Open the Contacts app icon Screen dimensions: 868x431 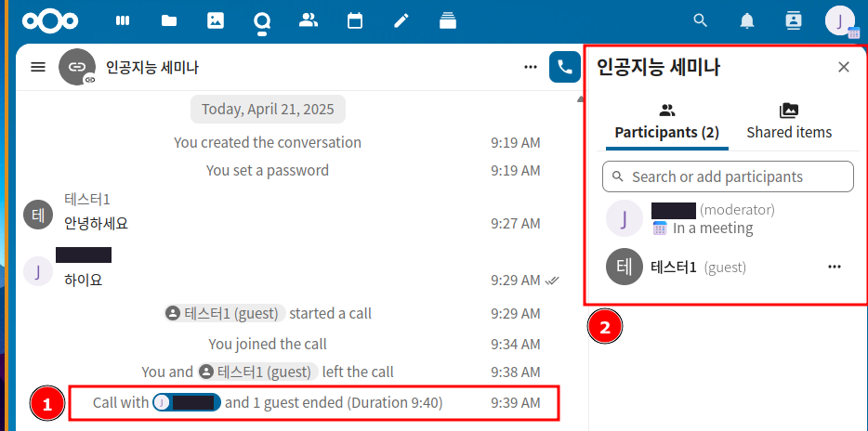click(x=309, y=20)
